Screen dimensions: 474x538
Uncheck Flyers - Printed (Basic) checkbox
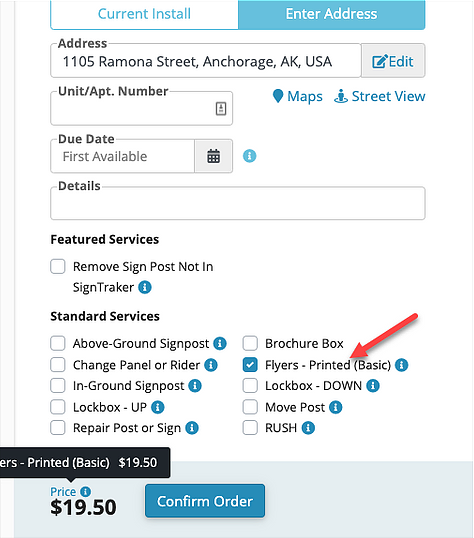point(250,365)
